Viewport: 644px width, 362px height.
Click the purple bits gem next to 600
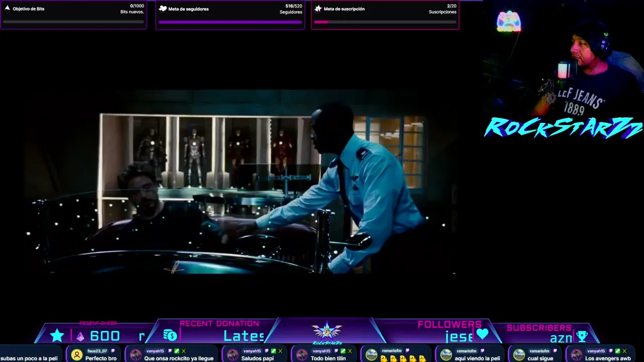(x=80, y=336)
